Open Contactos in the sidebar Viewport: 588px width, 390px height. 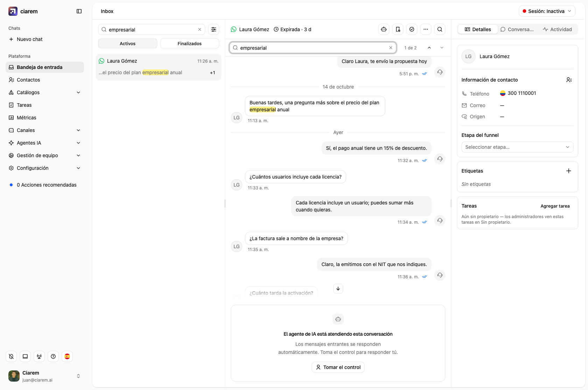[45, 80]
